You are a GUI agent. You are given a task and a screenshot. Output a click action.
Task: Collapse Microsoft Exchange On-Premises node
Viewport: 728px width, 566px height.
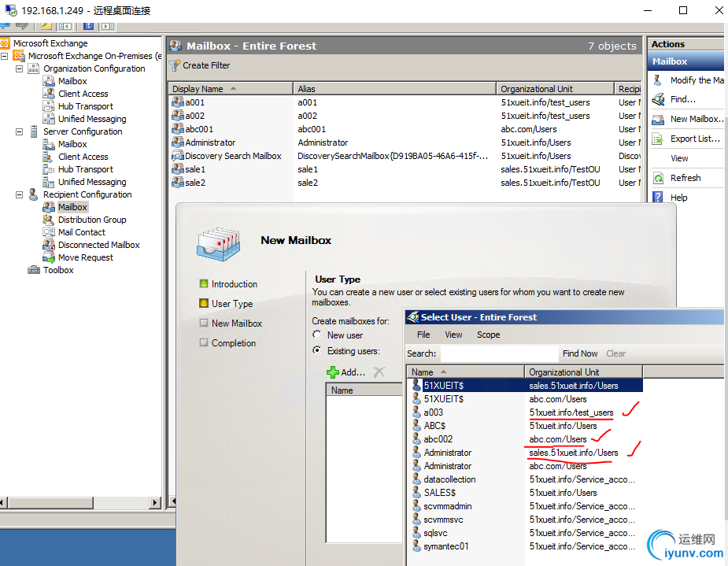pyautogui.click(x=5, y=56)
